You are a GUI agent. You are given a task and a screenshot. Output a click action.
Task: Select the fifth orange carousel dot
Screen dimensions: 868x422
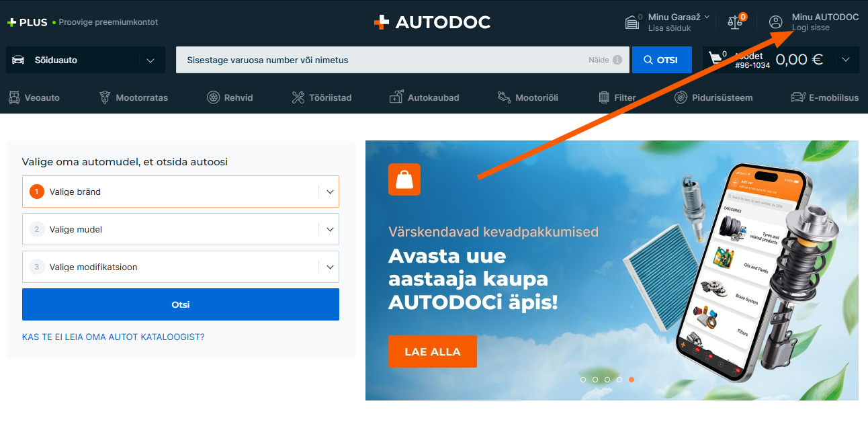point(632,380)
